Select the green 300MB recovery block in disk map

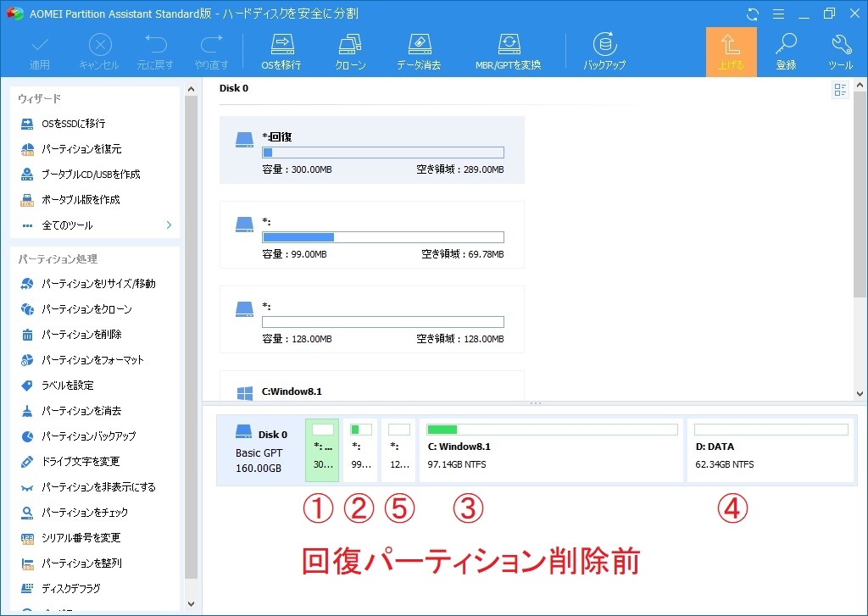click(x=322, y=450)
